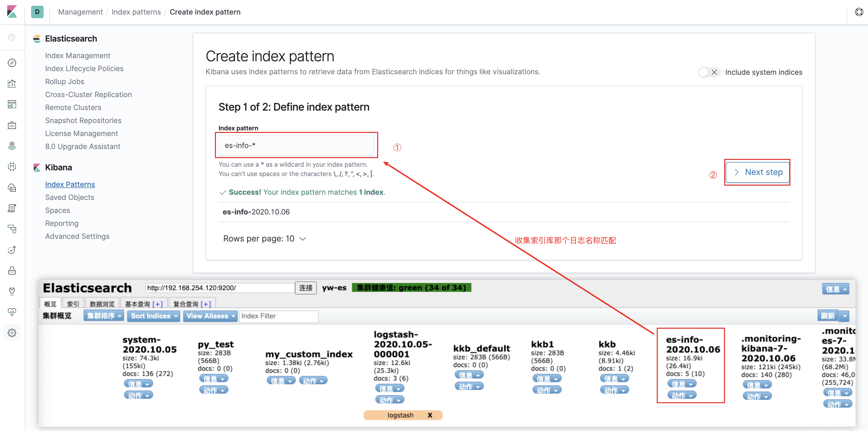
Task: Open the 动作 dropdown under es-info-2020.10.06
Action: click(x=682, y=395)
